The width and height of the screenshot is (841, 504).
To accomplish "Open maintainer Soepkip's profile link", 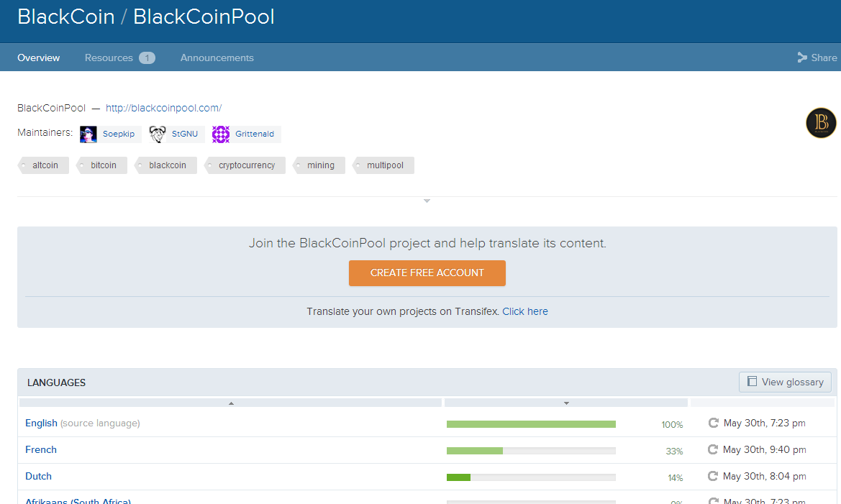I will (119, 134).
